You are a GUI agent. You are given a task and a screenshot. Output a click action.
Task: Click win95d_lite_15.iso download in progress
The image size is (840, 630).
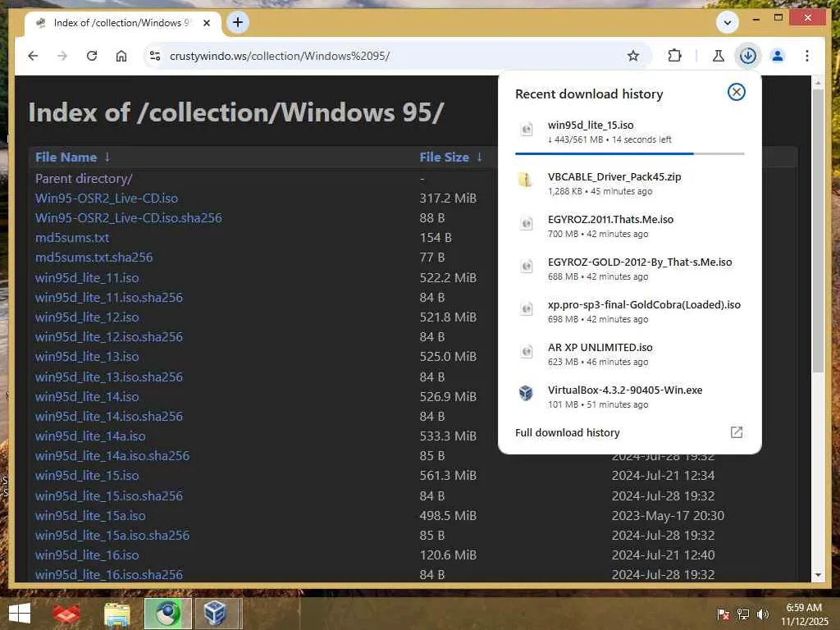click(629, 132)
